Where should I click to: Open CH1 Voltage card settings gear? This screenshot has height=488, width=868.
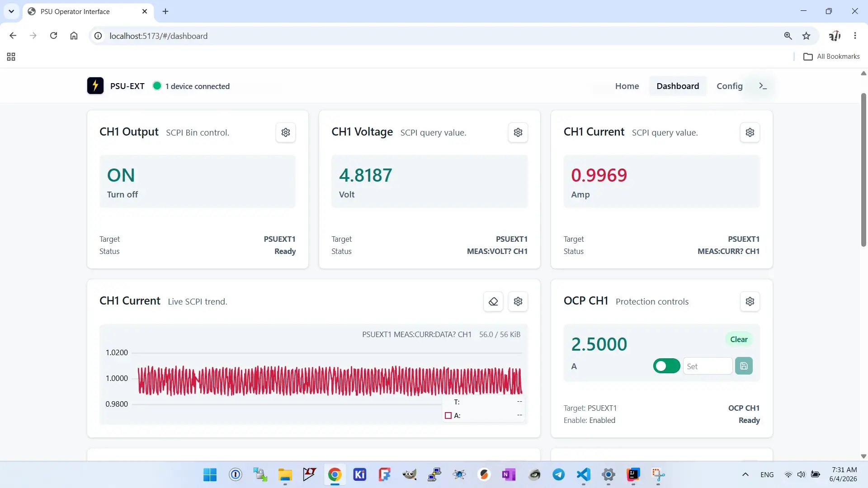518,132
